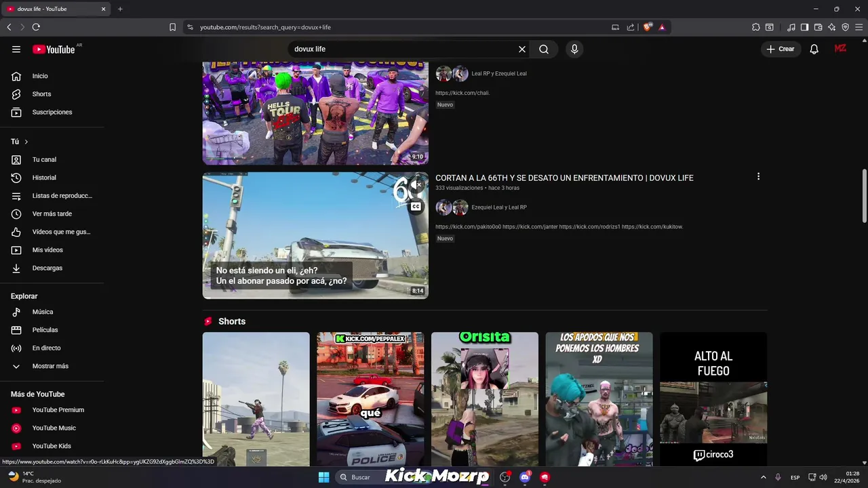The width and height of the screenshot is (868, 488).
Task: Open Brave Shields lion icon
Action: (647, 27)
